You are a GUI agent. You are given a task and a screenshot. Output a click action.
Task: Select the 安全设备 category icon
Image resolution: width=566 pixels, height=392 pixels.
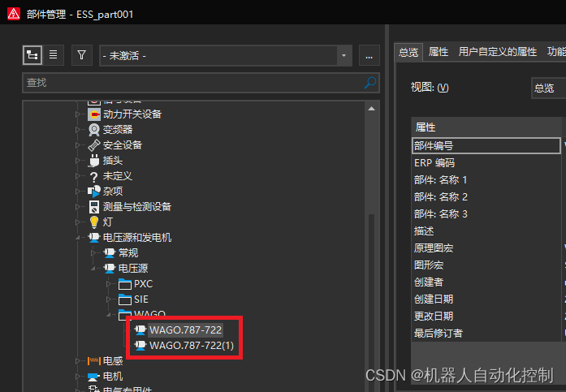click(x=94, y=145)
